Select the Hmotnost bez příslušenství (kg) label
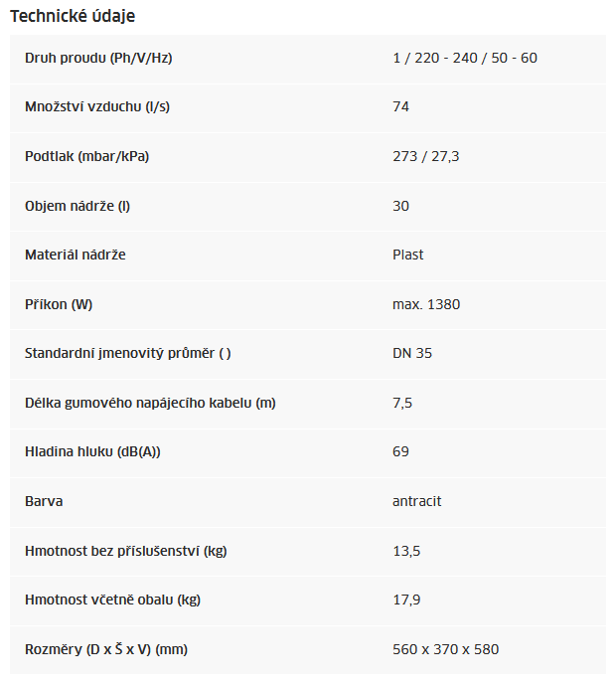 tap(126, 551)
